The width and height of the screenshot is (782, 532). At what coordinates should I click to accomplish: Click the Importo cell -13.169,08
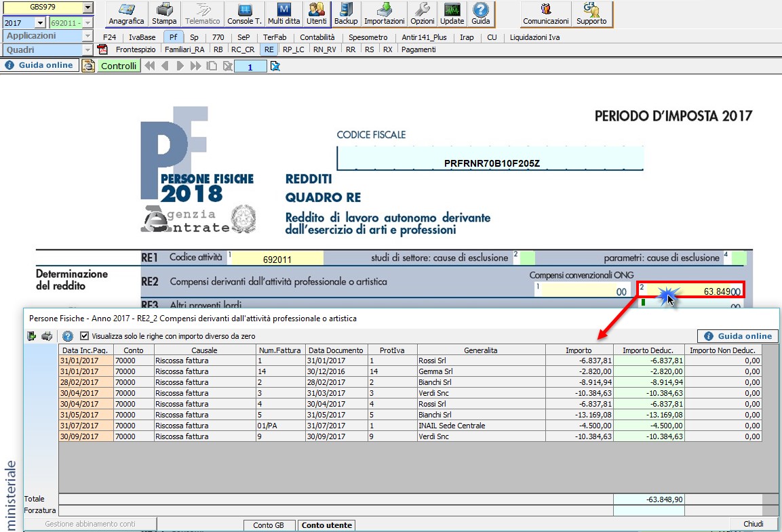pos(579,415)
